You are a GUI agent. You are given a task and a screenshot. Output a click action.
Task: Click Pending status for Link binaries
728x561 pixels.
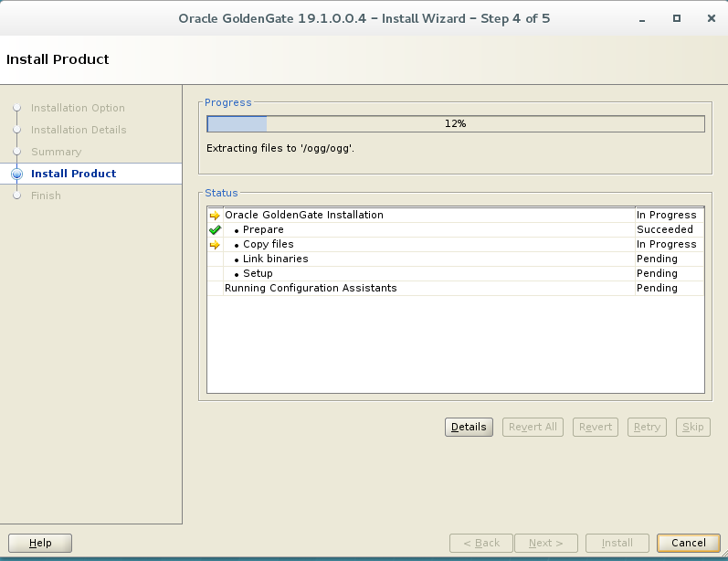tap(657, 259)
